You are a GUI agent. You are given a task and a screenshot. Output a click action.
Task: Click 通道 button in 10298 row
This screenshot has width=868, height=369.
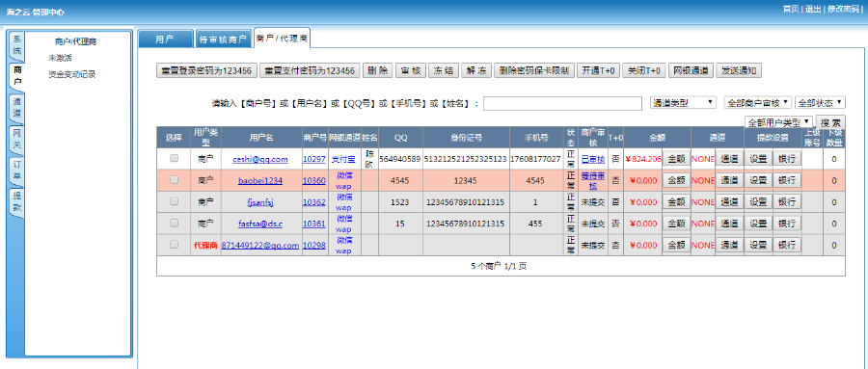(729, 245)
